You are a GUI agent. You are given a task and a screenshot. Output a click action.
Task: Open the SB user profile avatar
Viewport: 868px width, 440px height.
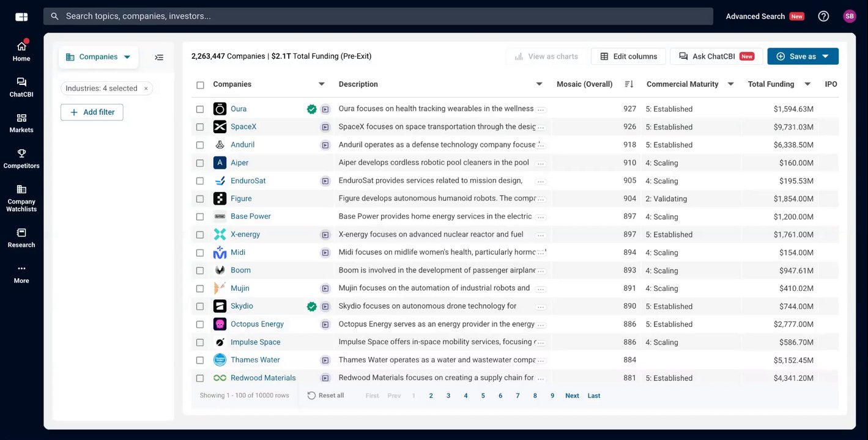[x=850, y=16]
